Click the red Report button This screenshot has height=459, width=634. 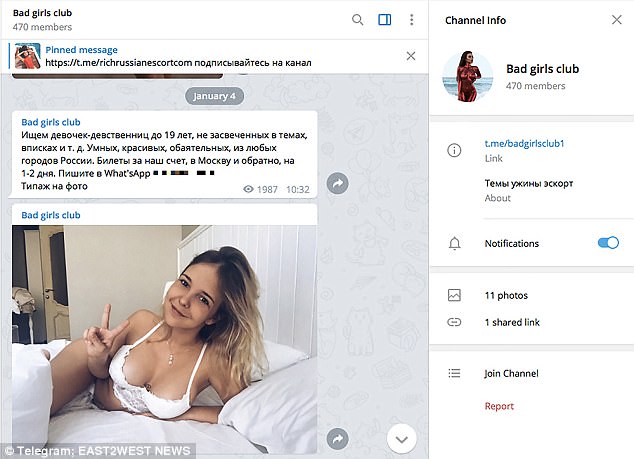click(499, 406)
